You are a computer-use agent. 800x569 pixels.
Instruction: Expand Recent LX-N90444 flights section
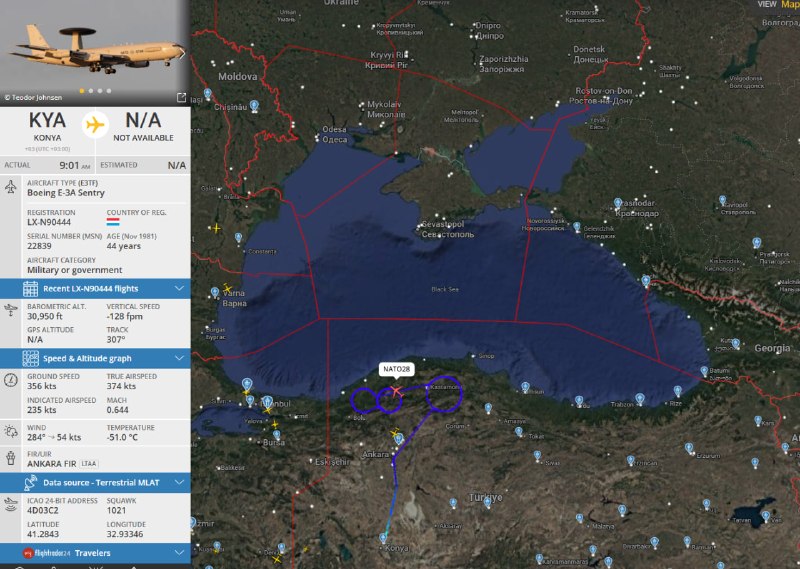coord(179,289)
